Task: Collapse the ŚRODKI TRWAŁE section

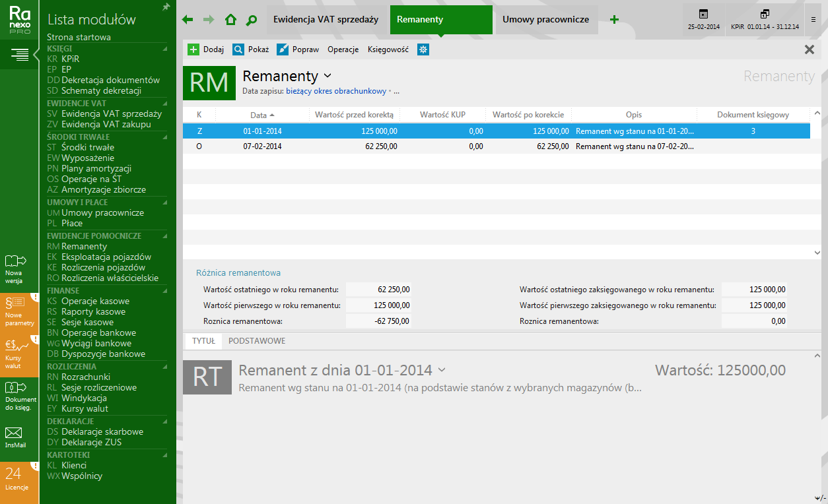Action: 165,137
